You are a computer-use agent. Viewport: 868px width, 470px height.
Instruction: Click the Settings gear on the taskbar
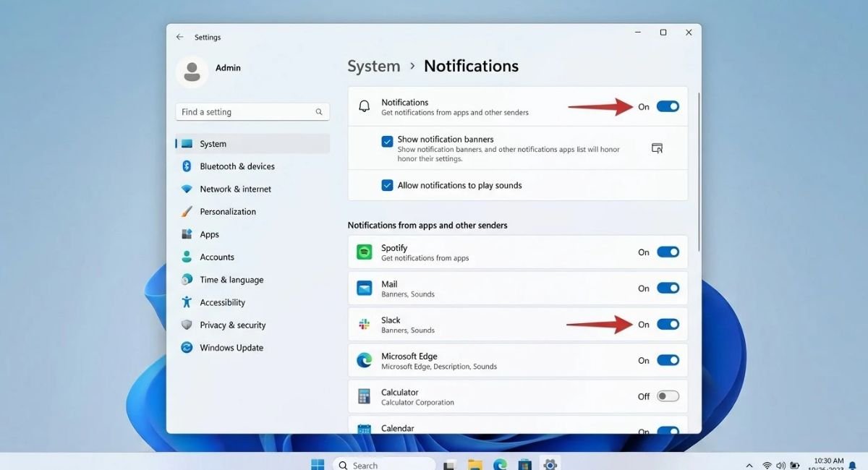coord(550,465)
